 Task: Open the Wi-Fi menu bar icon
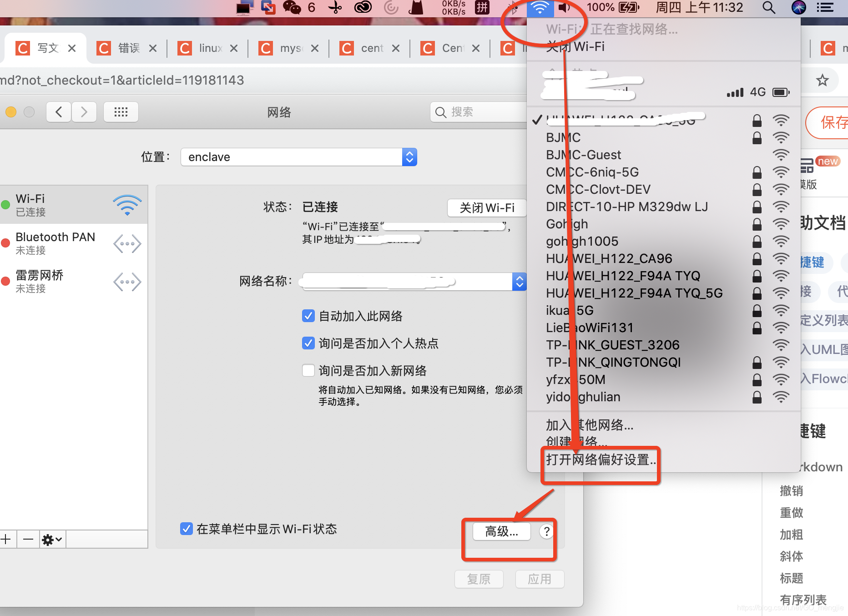tap(540, 8)
